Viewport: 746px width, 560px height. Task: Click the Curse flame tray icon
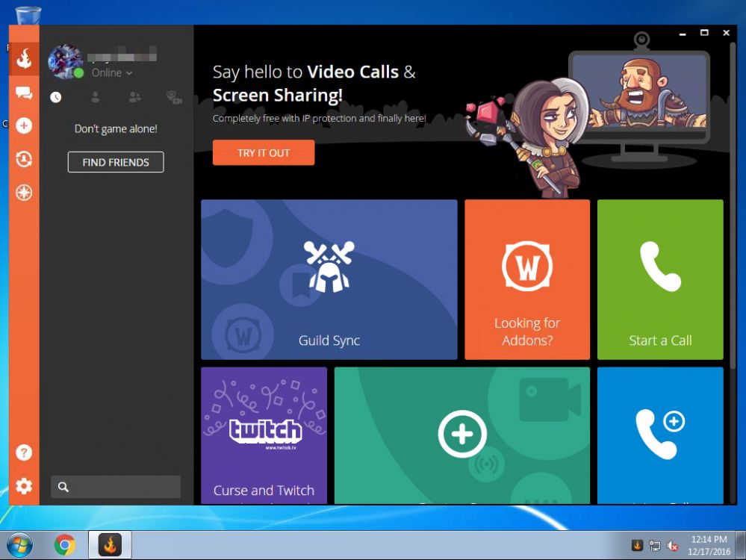[x=637, y=545]
